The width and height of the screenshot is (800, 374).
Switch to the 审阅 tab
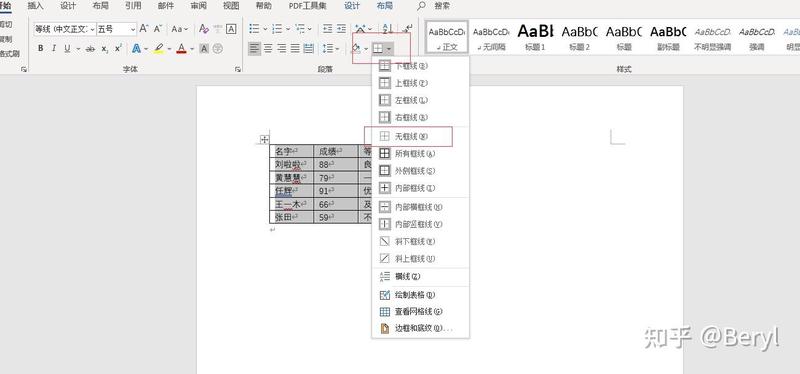point(198,6)
